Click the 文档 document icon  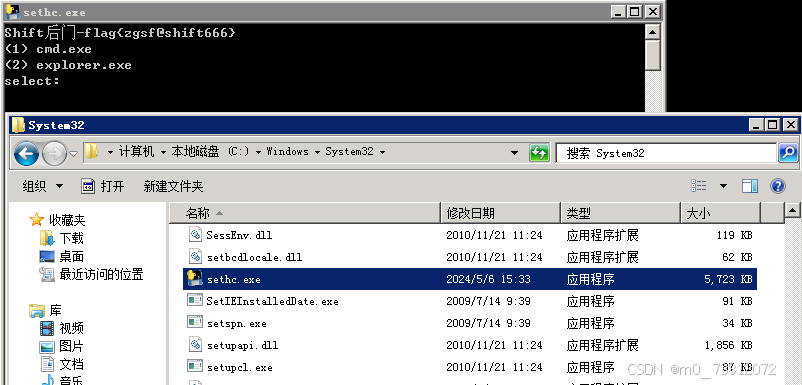(x=47, y=364)
